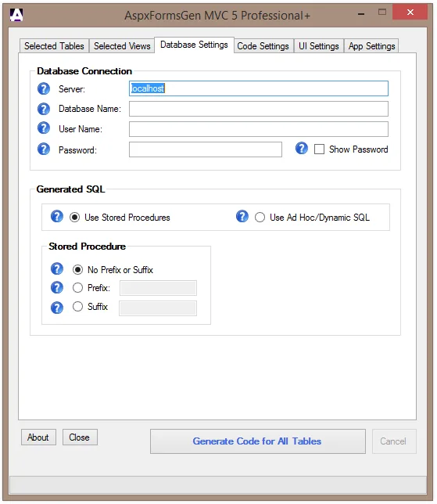Viewport: 437px width, 504px height.
Task: Open the Selected Tables tab
Action: pyautogui.click(x=54, y=46)
